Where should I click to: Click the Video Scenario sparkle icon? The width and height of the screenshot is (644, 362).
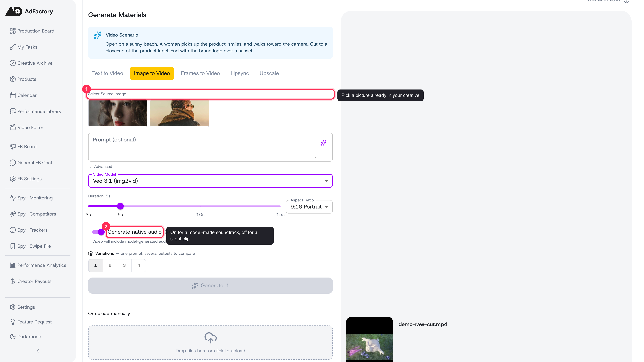click(97, 35)
